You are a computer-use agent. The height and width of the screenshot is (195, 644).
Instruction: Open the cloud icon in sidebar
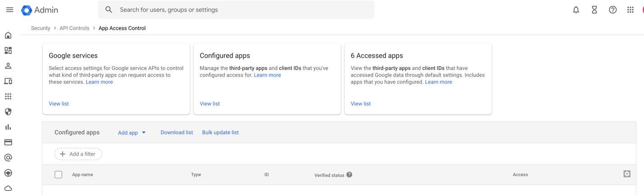[x=8, y=188]
